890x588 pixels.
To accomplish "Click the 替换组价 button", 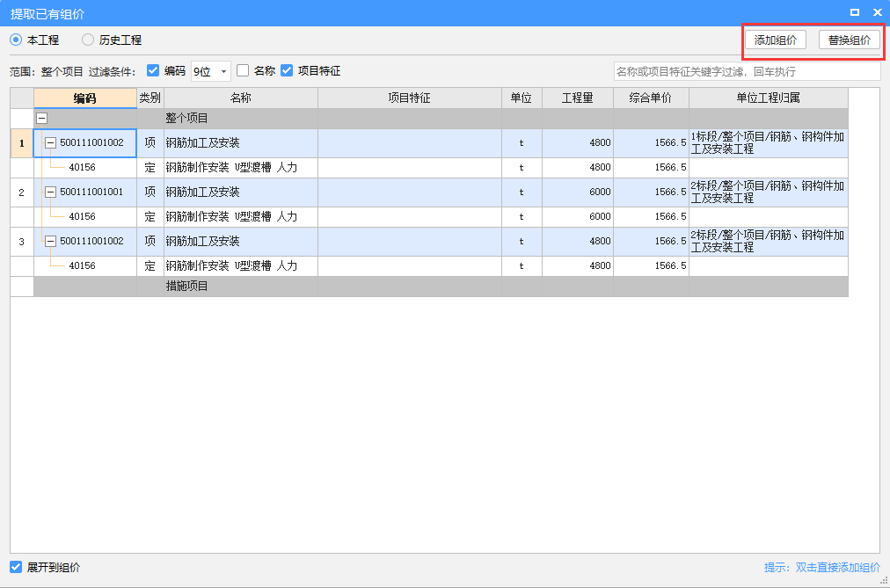I will pos(849,40).
